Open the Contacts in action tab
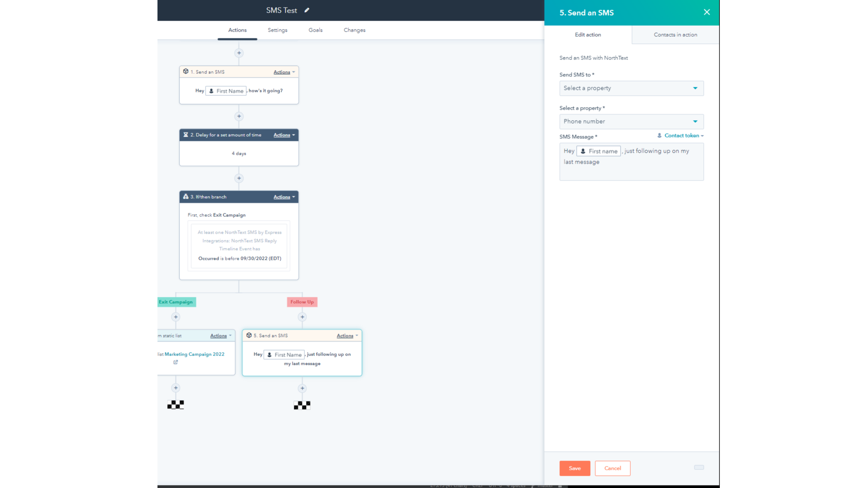This screenshot has height=488, width=868. pyautogui.click(x=675, y=35)
